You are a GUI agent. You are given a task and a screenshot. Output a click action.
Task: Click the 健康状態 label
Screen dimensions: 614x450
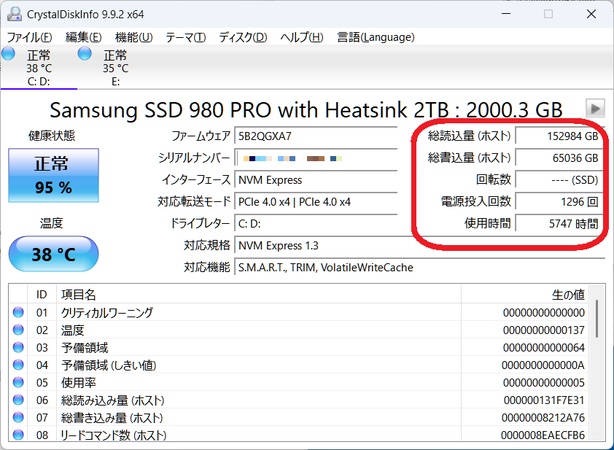[x=52, y=136]
